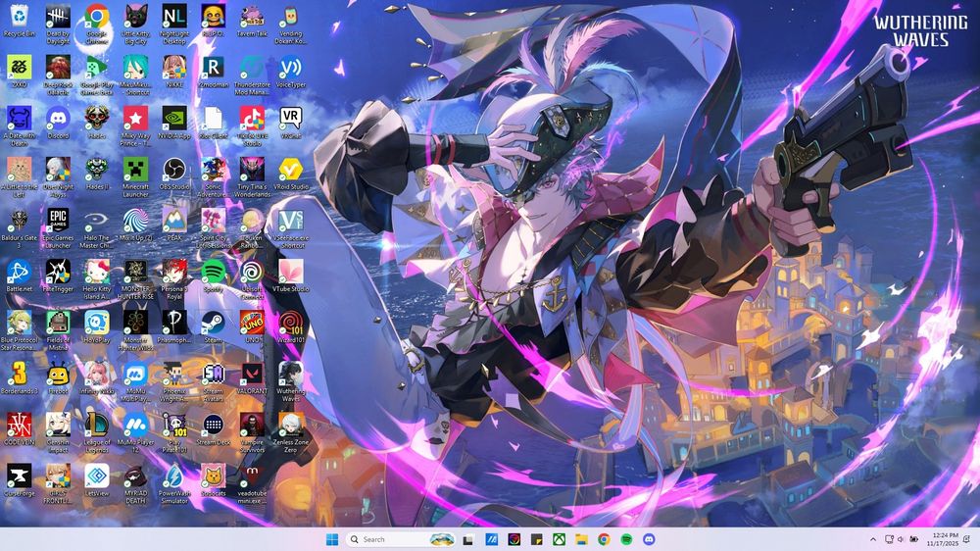980x551 pixels.
Task: Open the VSeeFace.exe shortcut
Action: pyautogui.click(x=291, y=228)
